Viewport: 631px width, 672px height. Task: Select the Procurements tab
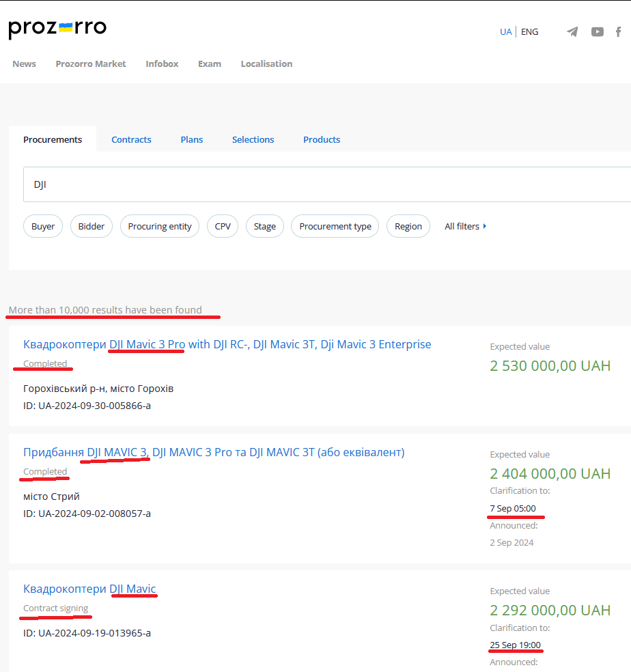[53, 139]
